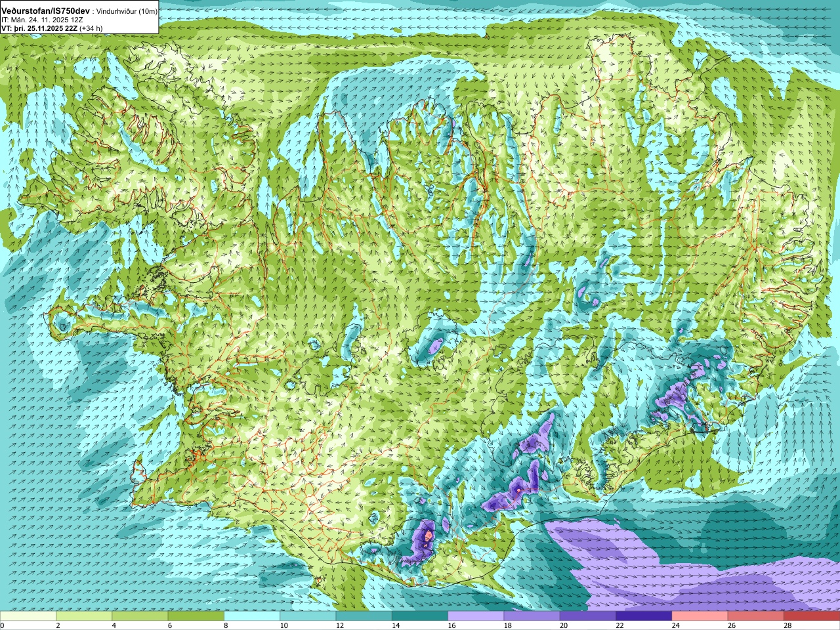Click the legend scale label 4
Image resolution: width=840 pixels, height=630 pixels.
tap(114, 625)
